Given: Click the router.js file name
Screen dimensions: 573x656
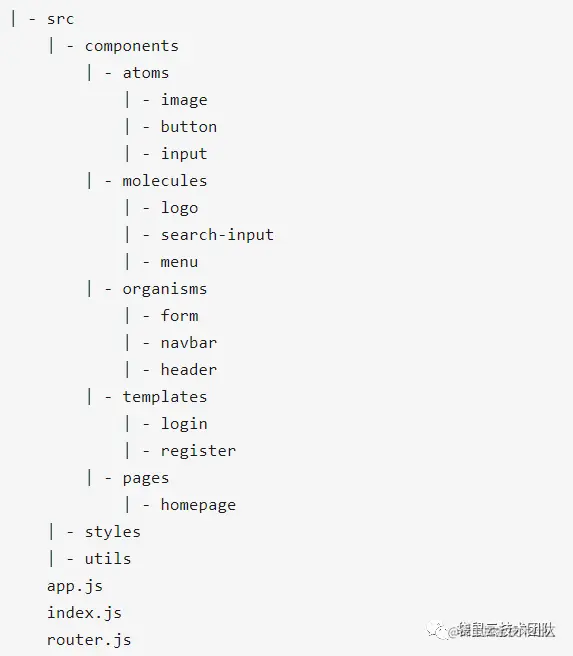Looking at the screenshot, I should (89, 640).
